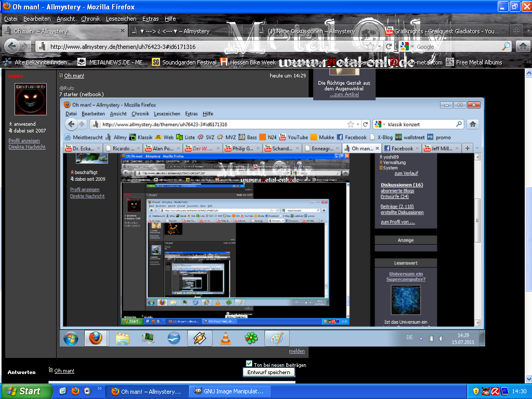
Task: Click the Winamp bolt icon in embedded taskbar
Action: coord(200,338)
